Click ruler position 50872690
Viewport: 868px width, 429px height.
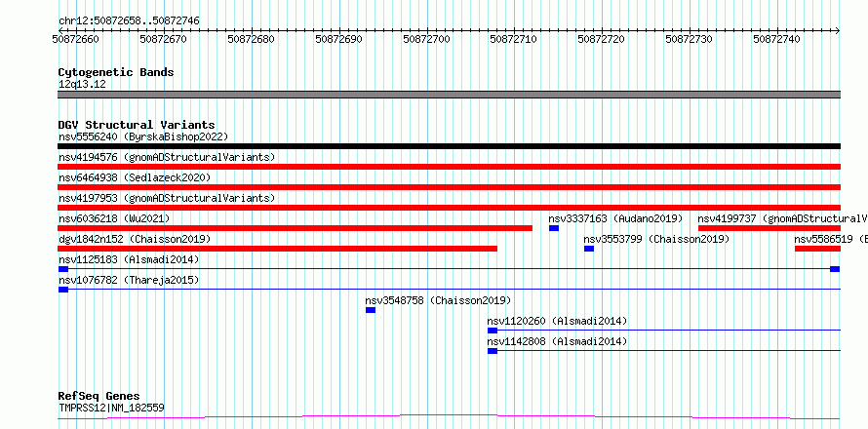tap(338, 39)
